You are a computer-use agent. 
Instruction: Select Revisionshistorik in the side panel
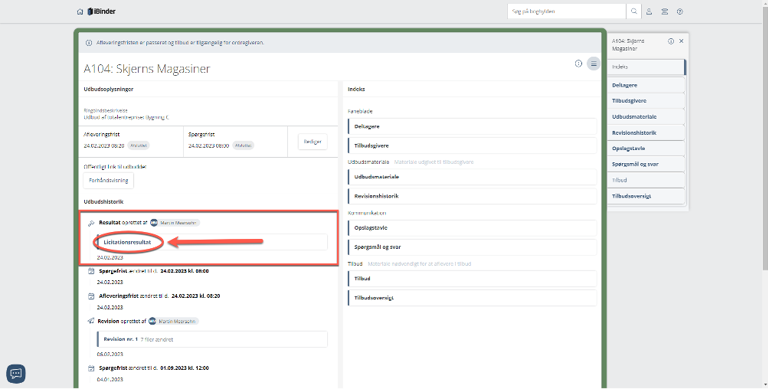click(x=646, y=133)
